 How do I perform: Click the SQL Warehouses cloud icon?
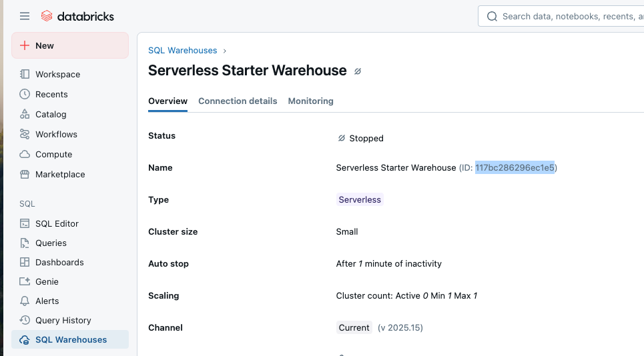click(25, 339)
